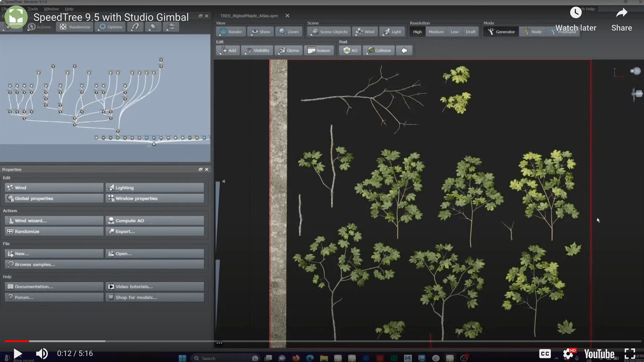Click the Randomize action button
The image size is (644, 362).
pyautogui.click(x=54, y=231)
